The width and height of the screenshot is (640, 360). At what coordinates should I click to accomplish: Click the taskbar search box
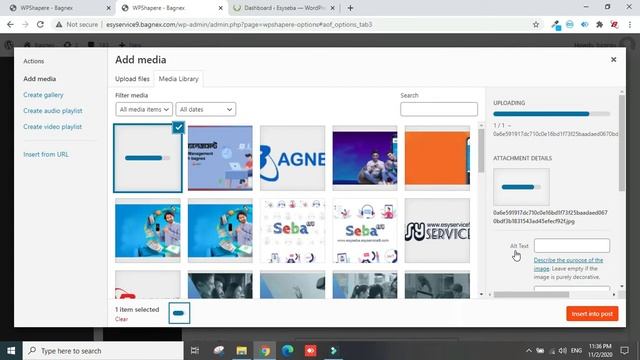click(x=103, y=351)
